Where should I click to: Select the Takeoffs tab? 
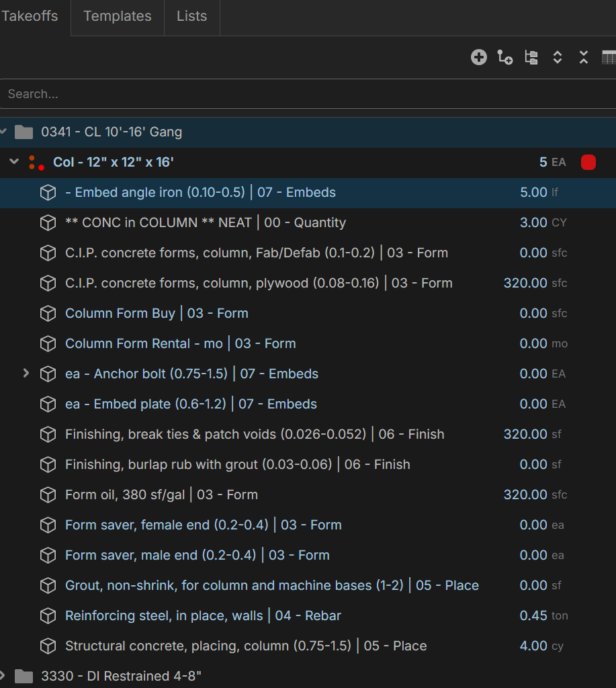pos(30,16)
